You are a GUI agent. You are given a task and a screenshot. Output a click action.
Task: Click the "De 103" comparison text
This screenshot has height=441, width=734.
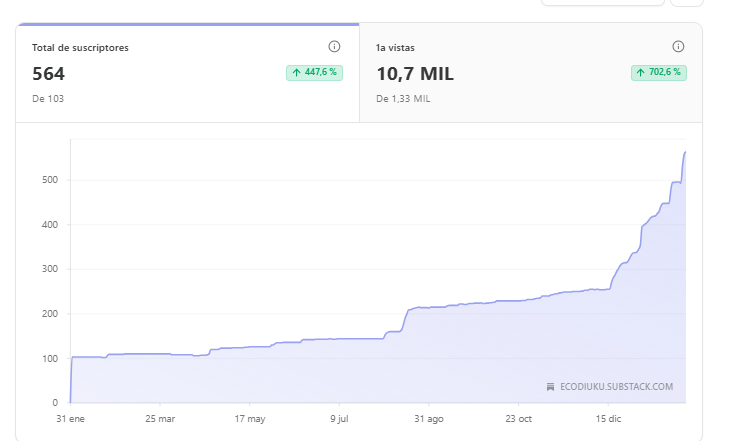(x=48, y=99)
